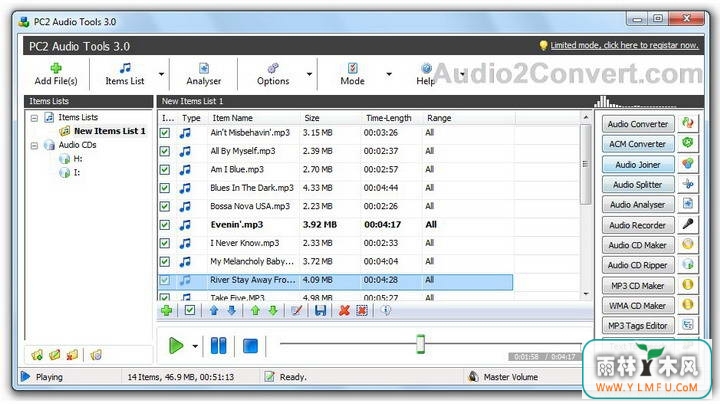Open the Audio Splitter button

[638, 185]
